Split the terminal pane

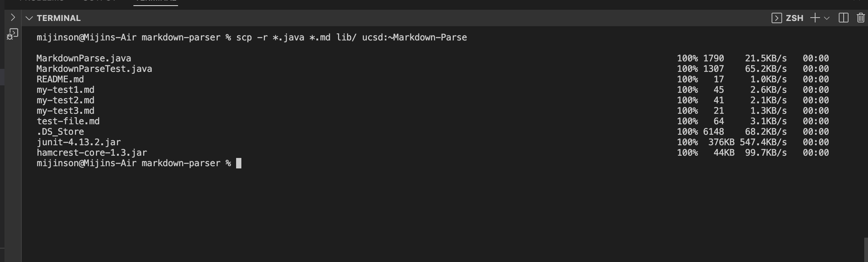(843, 18)
